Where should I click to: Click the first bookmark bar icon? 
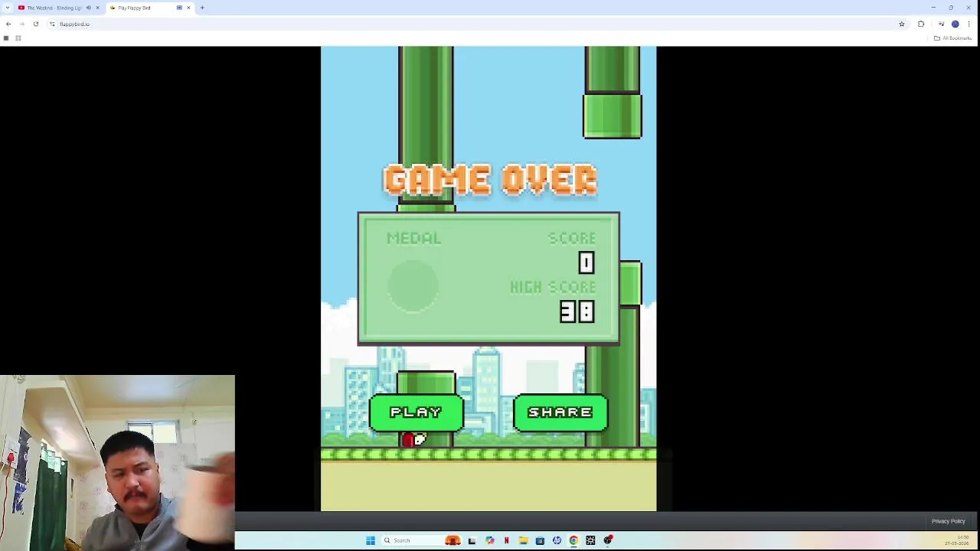6,38
